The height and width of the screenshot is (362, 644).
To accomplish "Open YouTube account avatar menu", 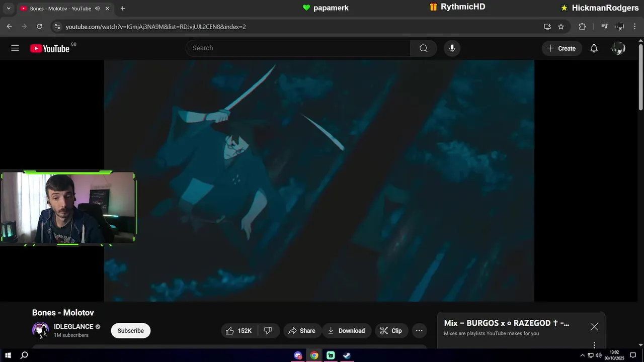I will coord(618,48).
